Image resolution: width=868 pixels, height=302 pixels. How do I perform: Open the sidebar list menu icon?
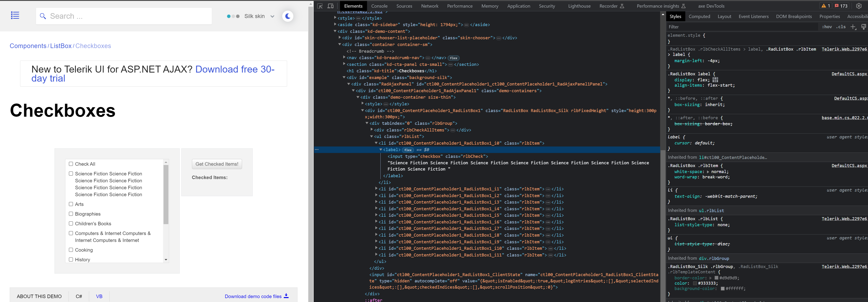click(15, 15)
